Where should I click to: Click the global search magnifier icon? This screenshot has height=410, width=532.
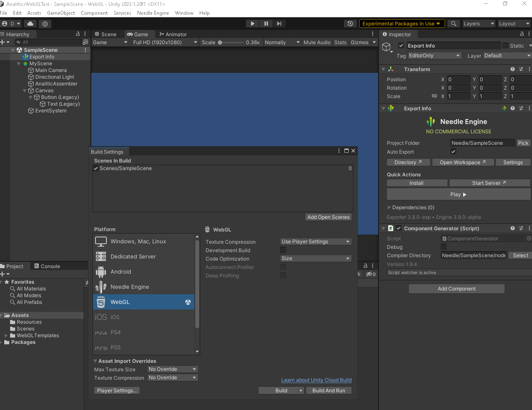pyautogui.click(x=453, y=24)
